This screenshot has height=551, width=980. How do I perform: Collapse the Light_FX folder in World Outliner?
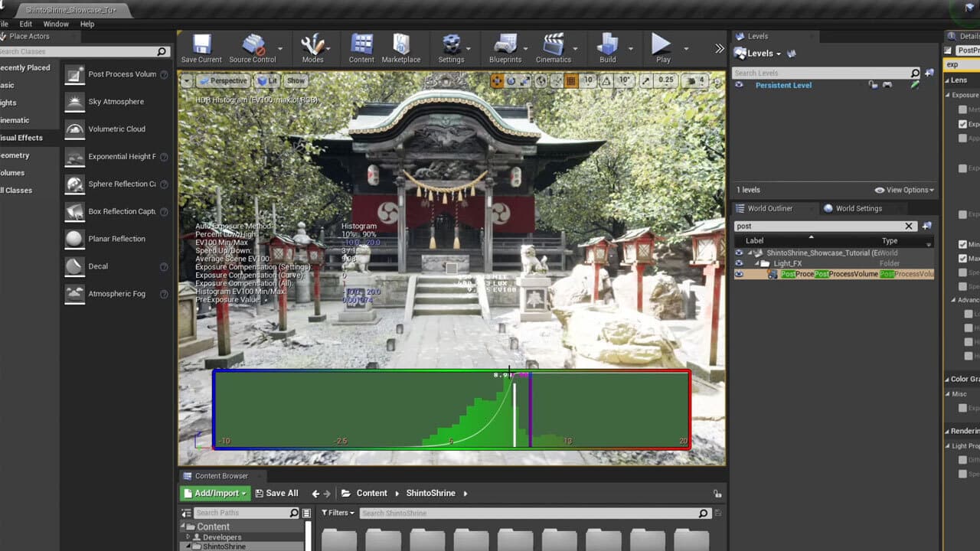tap(759, 263)
